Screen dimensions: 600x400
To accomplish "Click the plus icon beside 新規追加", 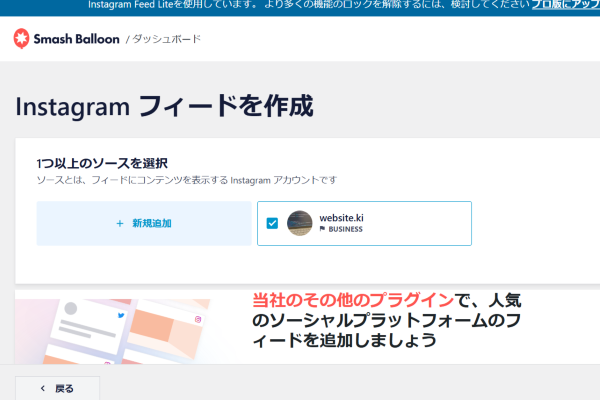I will pos(120,224).
